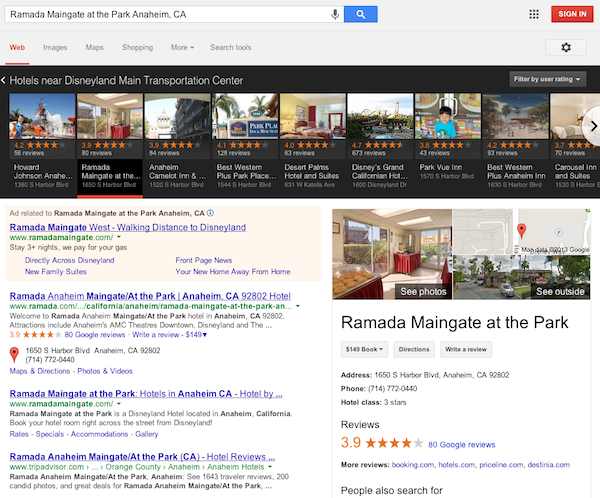
Task: Select Best Western Plus Park Place photo
Action: tap(245, 116)
